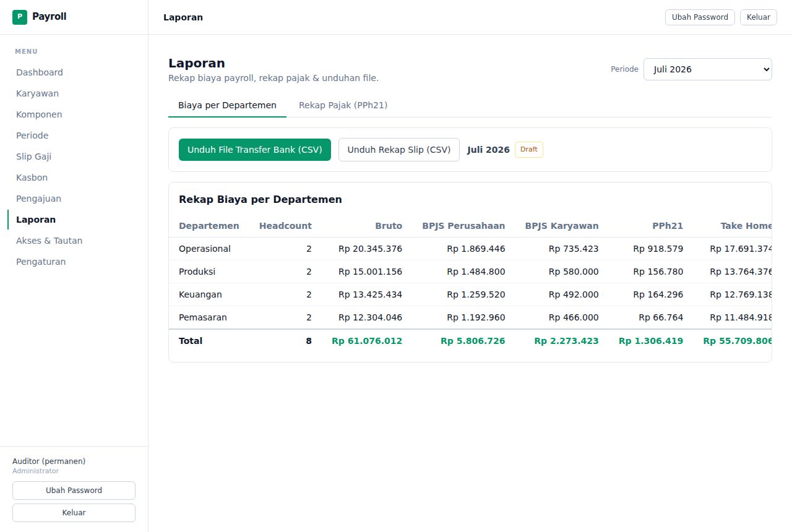Click the Bruto column header
The height and width of the screenshot is (532, 792).
[x=389, y=226]
